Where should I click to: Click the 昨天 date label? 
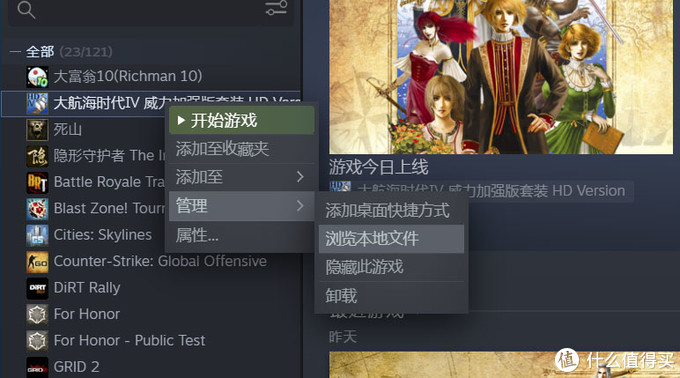point(343,337)
